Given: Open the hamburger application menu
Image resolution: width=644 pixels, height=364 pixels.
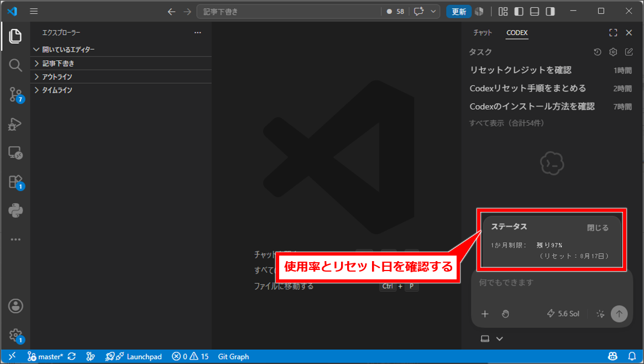Looking at the screenshot, I should click(x=34, y=12).
